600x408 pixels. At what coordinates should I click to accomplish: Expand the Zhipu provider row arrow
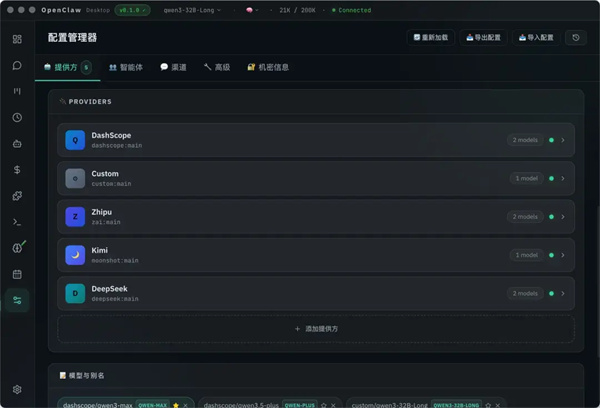pyautogui.click(x=563, y=217)
